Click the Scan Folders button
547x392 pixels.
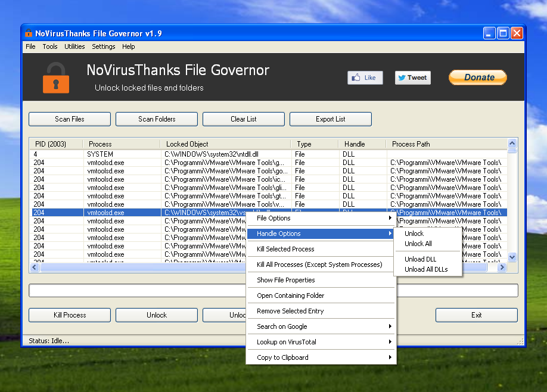click(157, 119)
